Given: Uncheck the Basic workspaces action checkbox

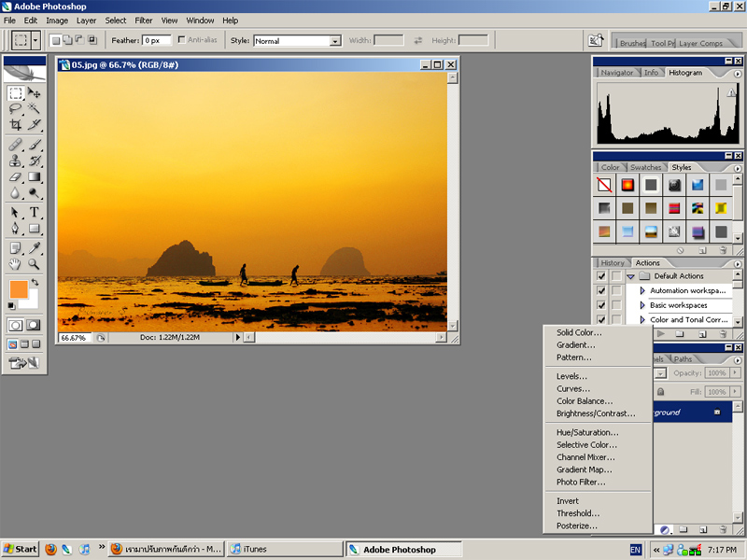Looking at the screenshot, I should [601, 305].
